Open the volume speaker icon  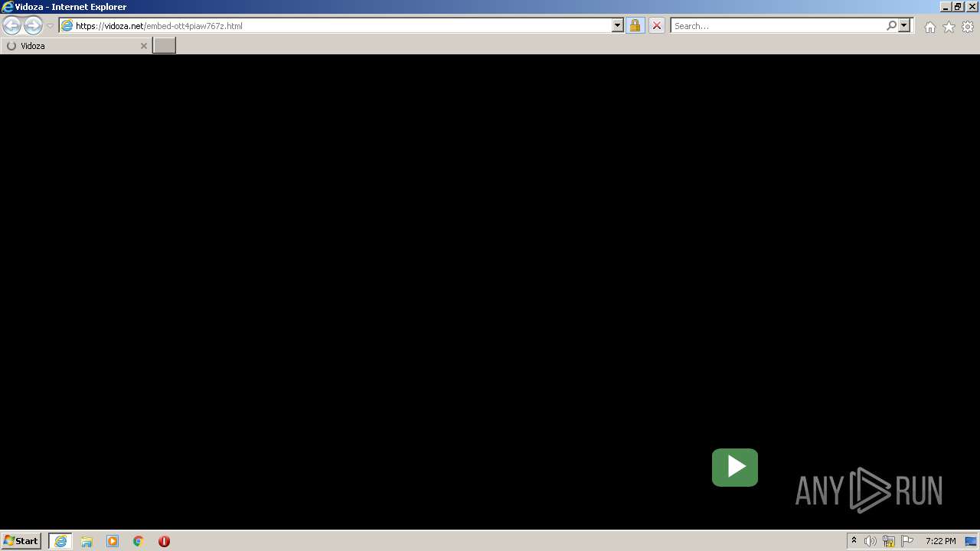[x=870, y=541]
